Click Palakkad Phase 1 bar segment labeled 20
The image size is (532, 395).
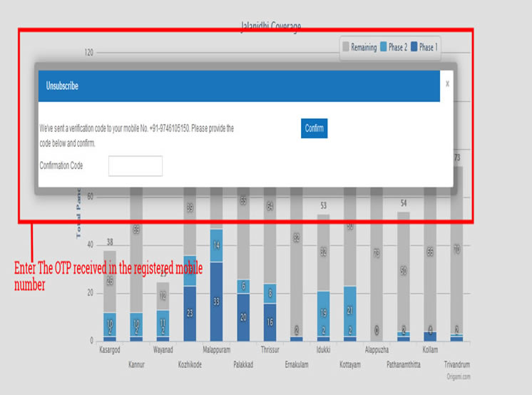coord(243,317)
